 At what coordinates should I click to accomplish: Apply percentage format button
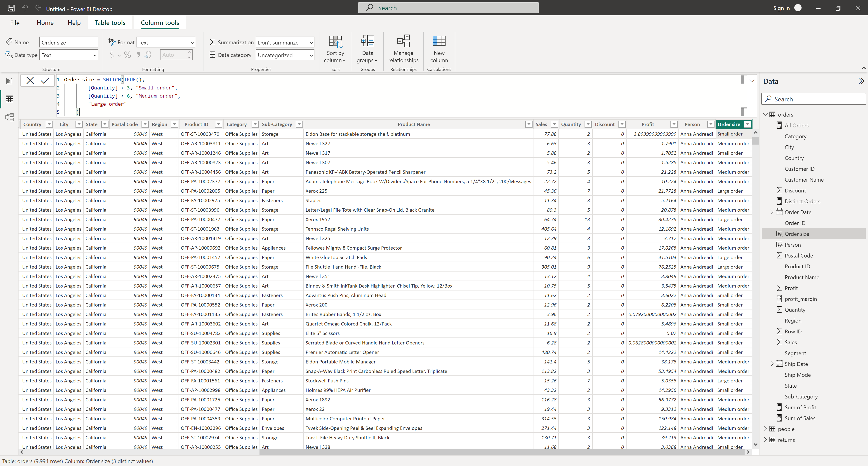127,55
